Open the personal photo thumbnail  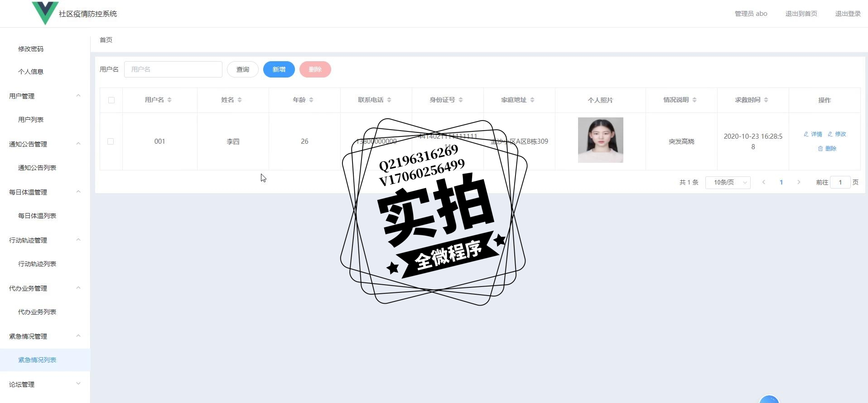click(600, 140)
